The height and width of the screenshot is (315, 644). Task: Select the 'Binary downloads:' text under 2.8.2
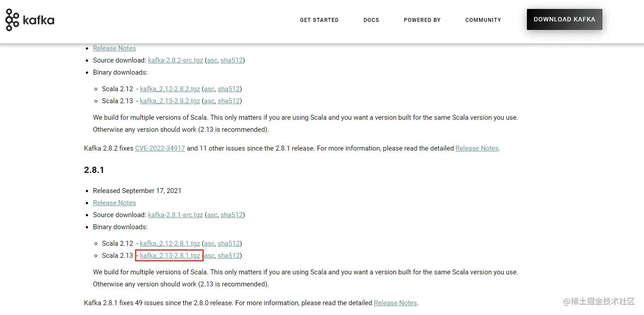120,72
